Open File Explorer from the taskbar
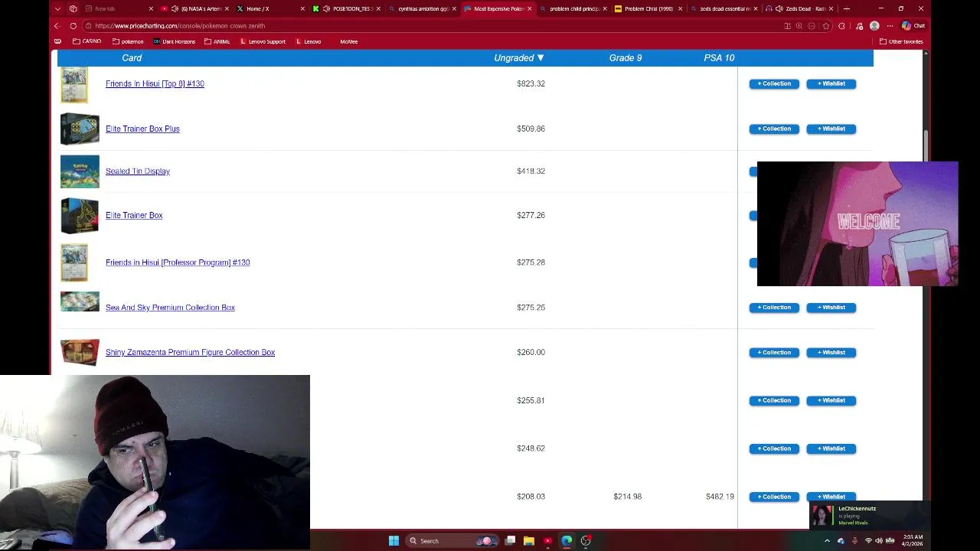 (x=529, y=541)
